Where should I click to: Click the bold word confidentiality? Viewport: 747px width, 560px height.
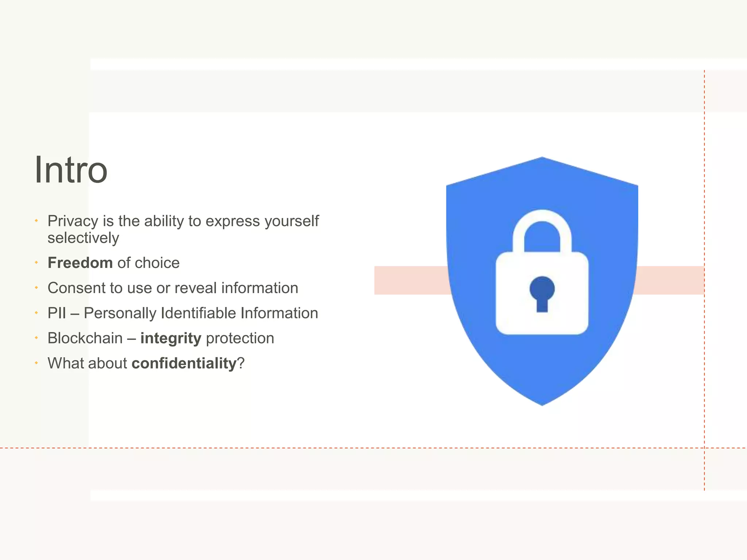point(184,363)
